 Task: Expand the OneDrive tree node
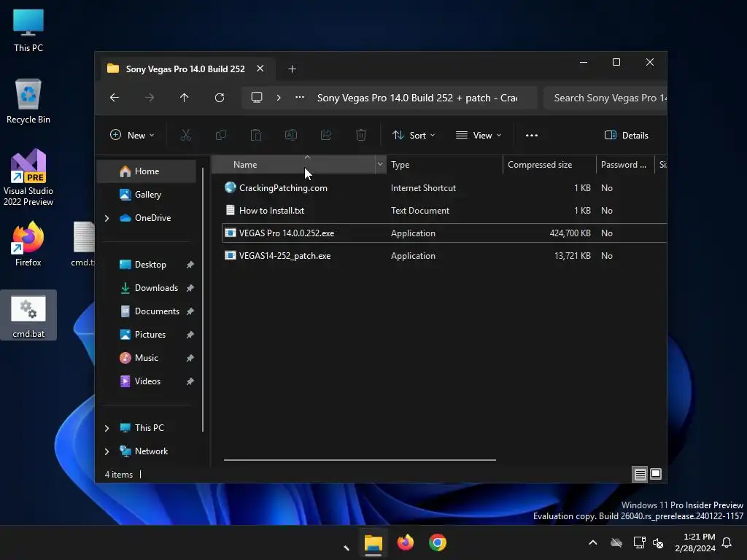pyautogui.click(x=107, y=218)
